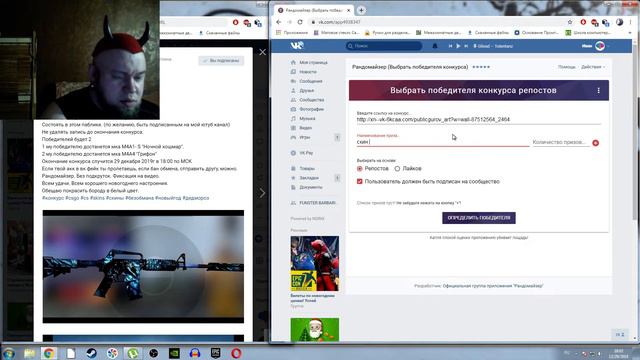Play music in VK header player
Viewport: 640px width, 360px height.
tap(458, 46)
